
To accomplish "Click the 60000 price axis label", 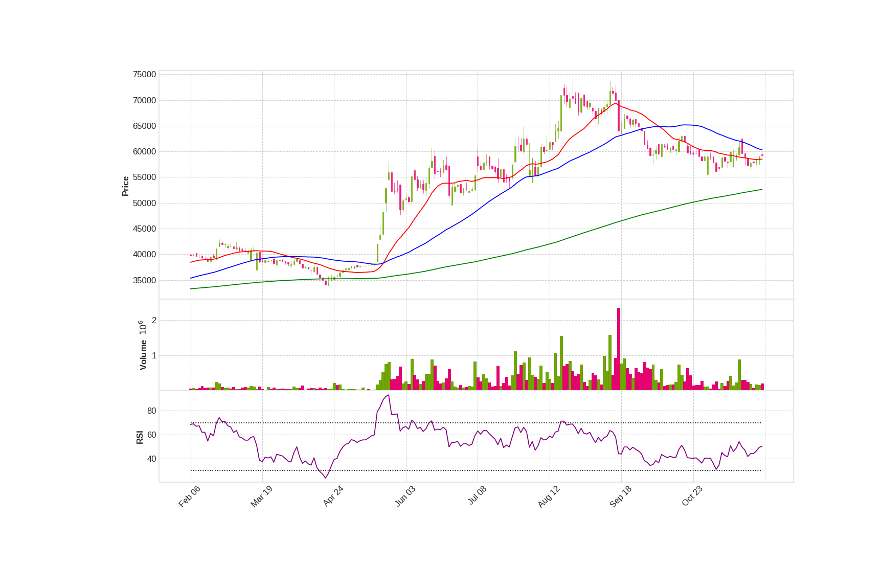I will tap(144, 152).
